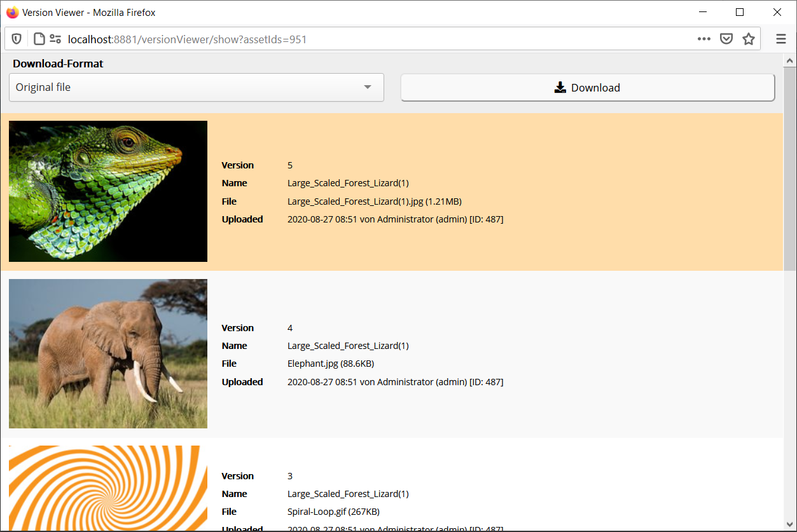Viewport: 797px width, 532px height.
Task: Click the Name value in version 4 row
Action: click(x=348, y=346)
